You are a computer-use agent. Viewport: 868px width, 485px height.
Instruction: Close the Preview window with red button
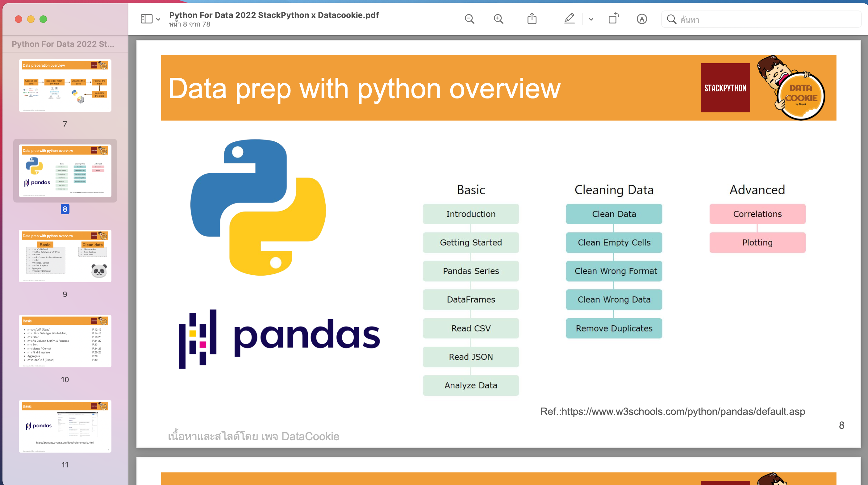pyautogui.click(x=19, y=19)
